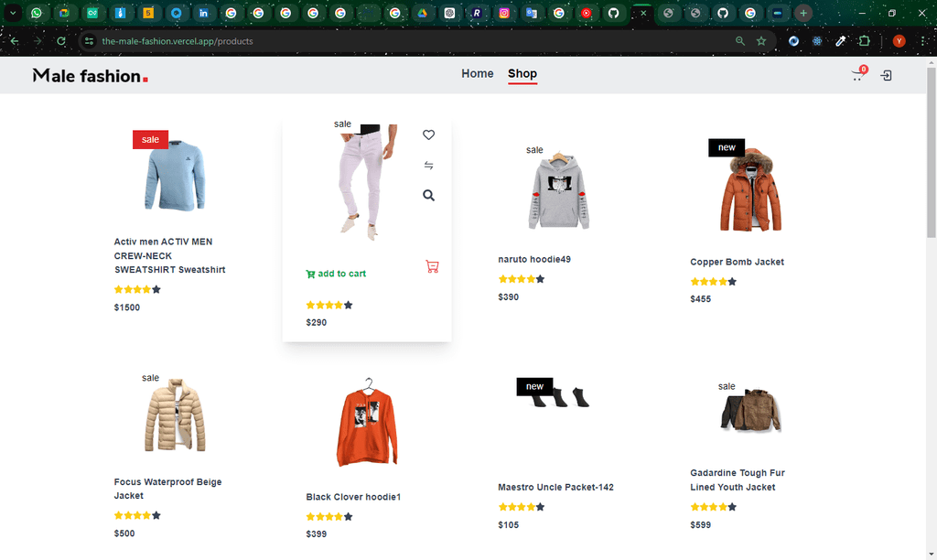Open Gadardine Tough Fur Lined Youth Jacket title
The height and width of the screenshot is (560, 937).
point(738,479)
